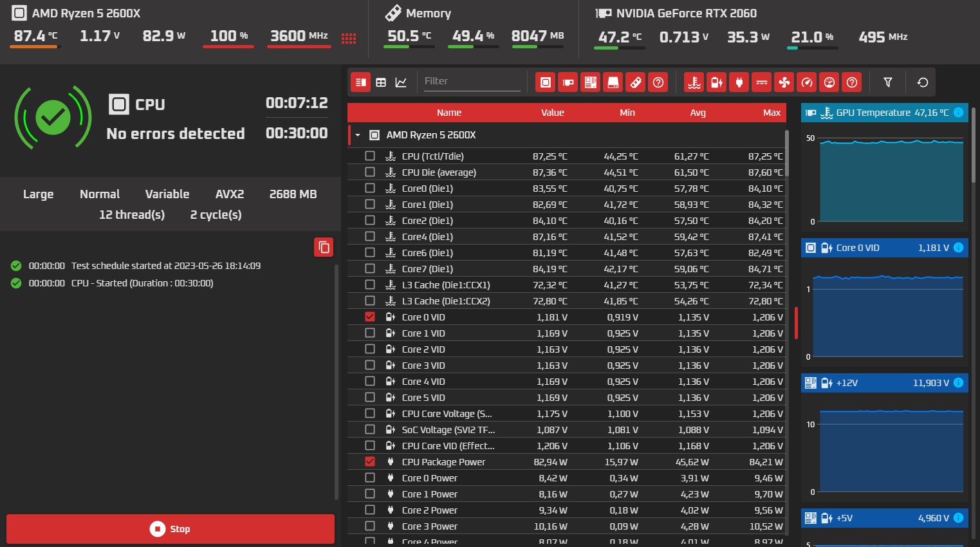The height and width of the screenshot is (547, 980).
Task: Toggle the GPU hardware filter icon
Action: [568, 82]
